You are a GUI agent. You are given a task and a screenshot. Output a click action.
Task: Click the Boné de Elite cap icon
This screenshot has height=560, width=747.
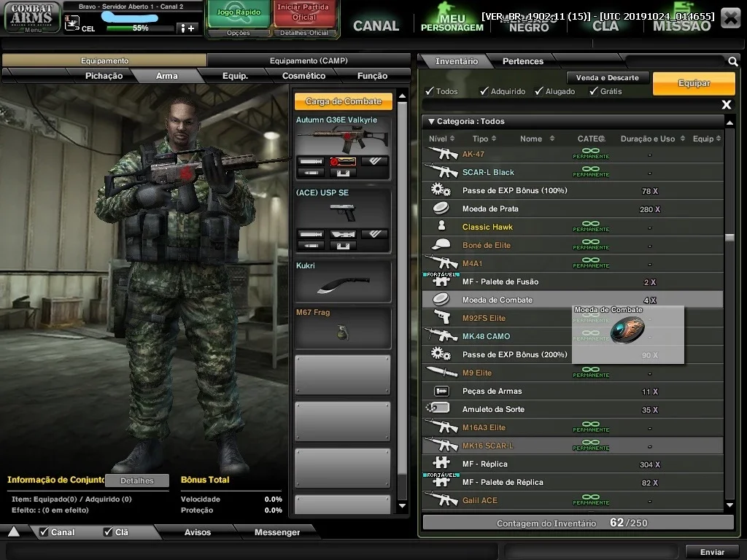pyautogui.click(x=441, y=245)
